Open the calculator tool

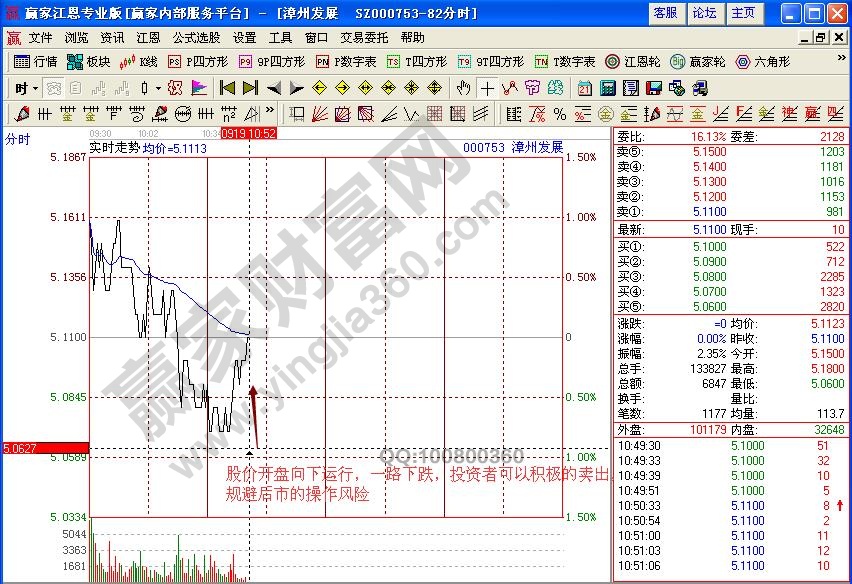click(x=606, y=88)
